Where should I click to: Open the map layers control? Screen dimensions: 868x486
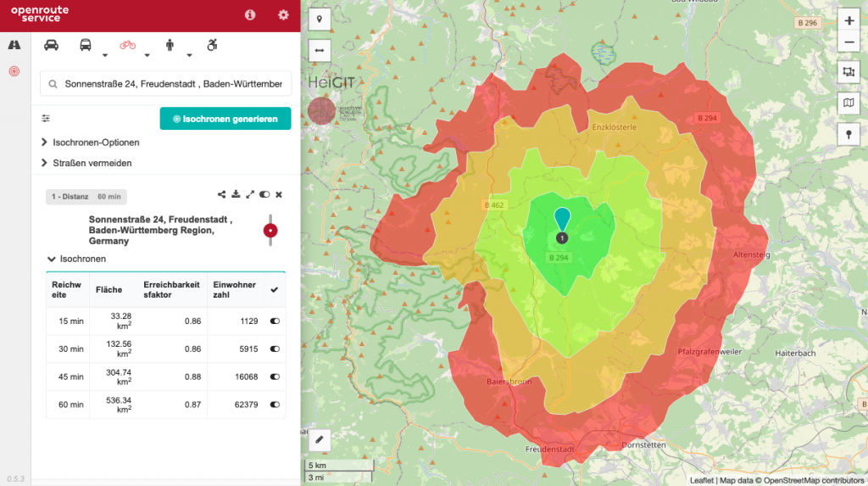point(849,103)
